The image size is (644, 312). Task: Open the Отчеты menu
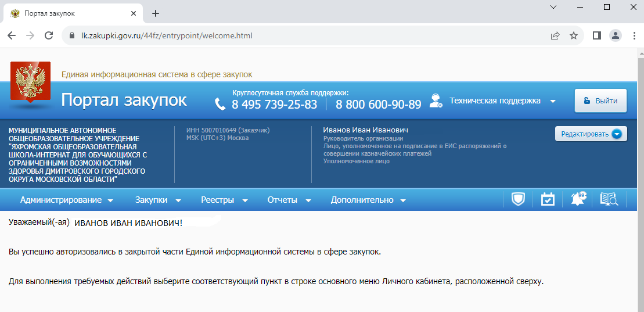tap(289, 200)
